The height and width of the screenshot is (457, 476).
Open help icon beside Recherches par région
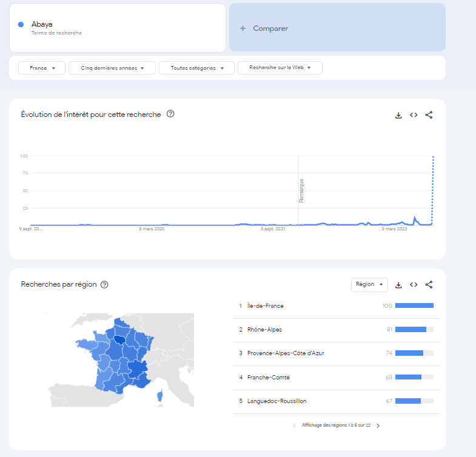[104, 285]
